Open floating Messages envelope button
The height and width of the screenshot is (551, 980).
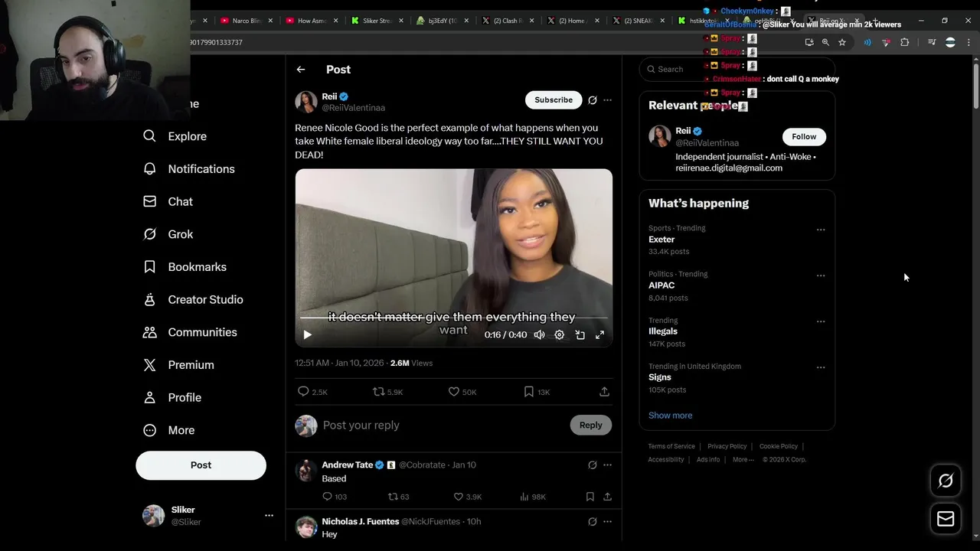pos(946,519)
